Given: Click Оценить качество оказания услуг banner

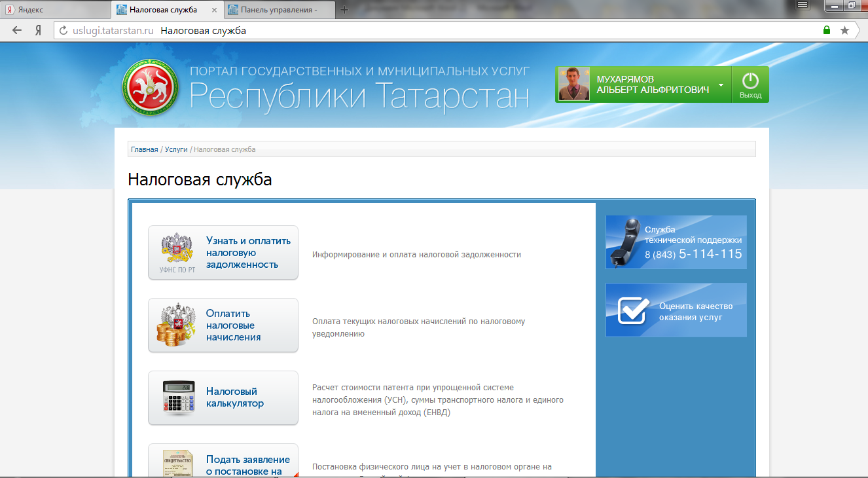Looking at the screenshot, I should (676, 310).
